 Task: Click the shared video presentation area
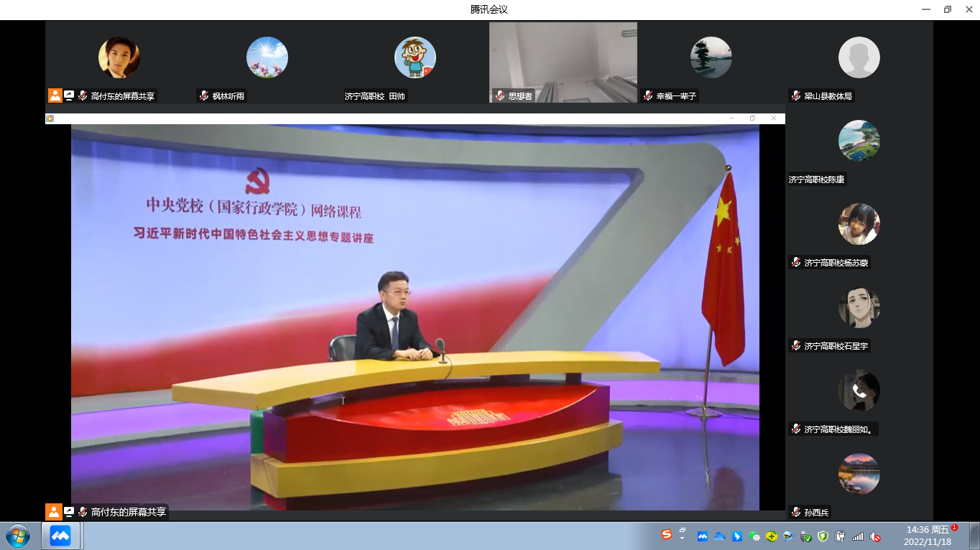415,317
